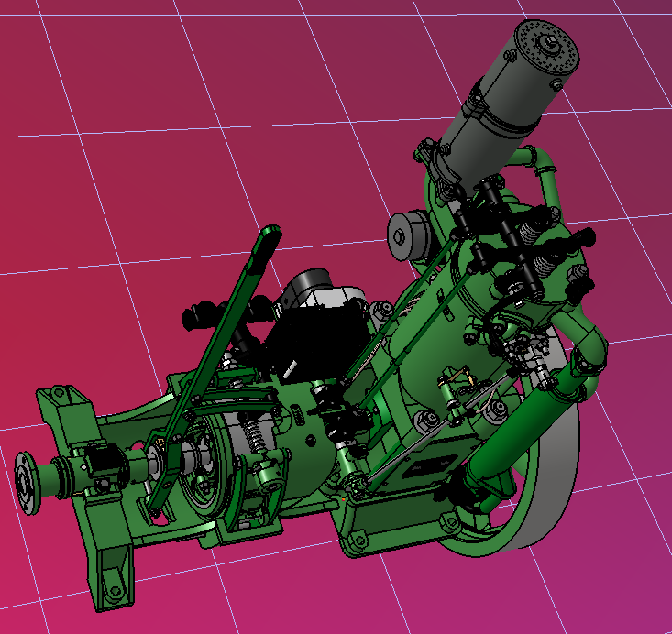Click the perforated end cap of gray cylinder
The image size is (672, 634).
[x=548, y=48]
